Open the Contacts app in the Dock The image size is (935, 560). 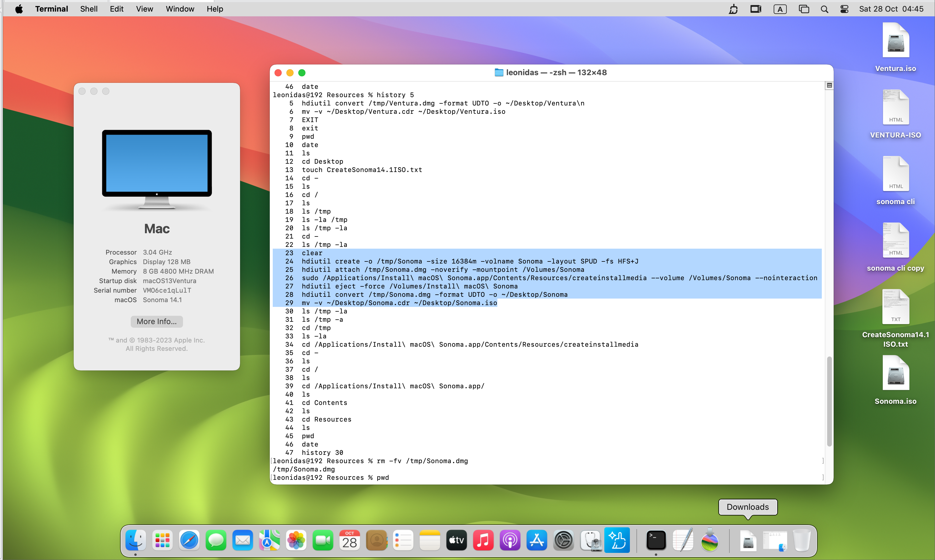376,540
